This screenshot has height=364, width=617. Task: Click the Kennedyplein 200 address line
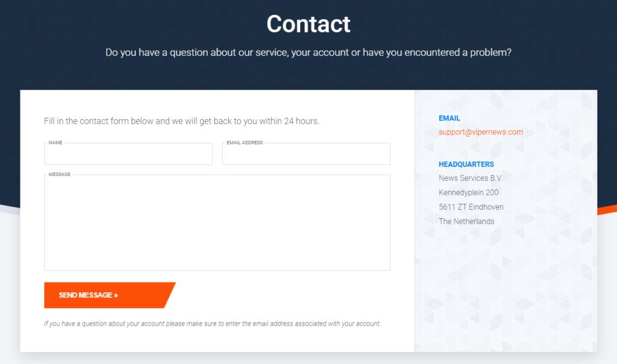tap(469, 192)
